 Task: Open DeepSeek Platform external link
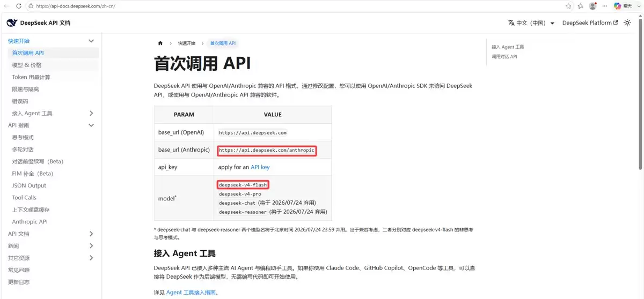coord(590,23)
